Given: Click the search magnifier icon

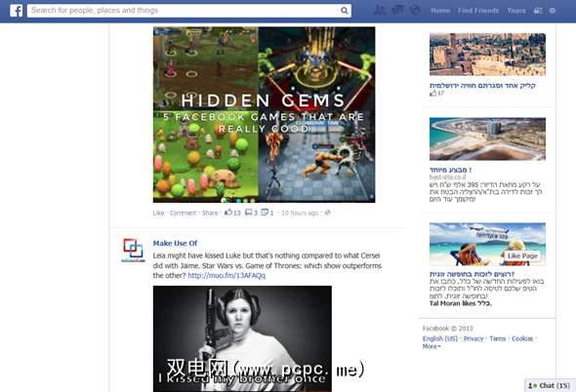Looking at the screenshot, I should point(345,11).
